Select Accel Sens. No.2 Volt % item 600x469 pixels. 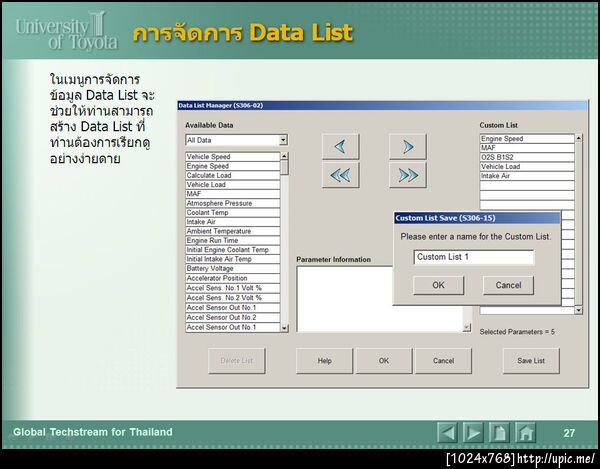(x=233, y=298)
